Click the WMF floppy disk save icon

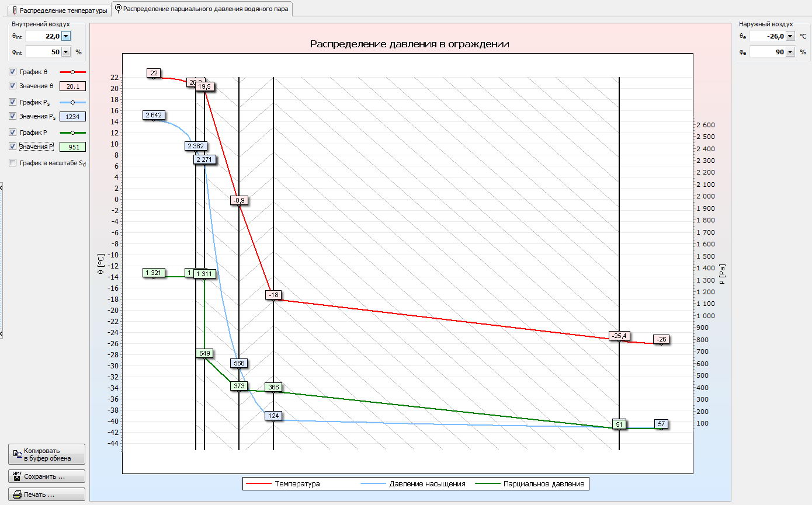(x=17, y=476)
